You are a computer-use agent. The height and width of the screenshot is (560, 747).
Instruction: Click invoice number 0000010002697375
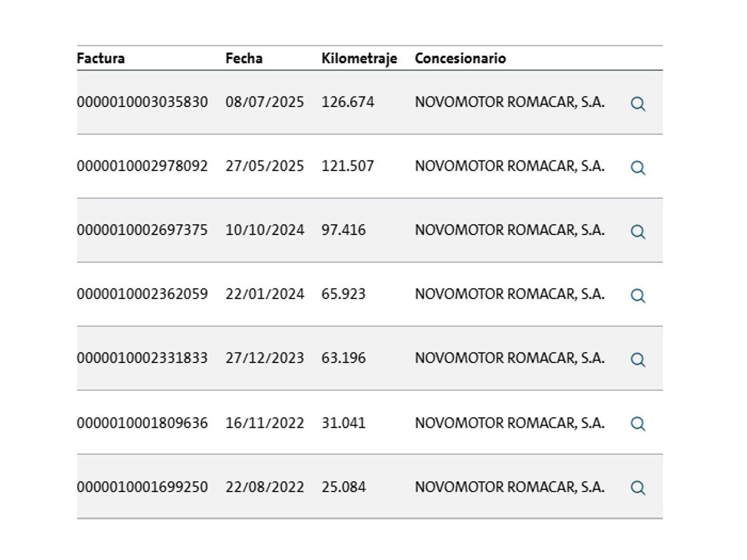(142, 230)
